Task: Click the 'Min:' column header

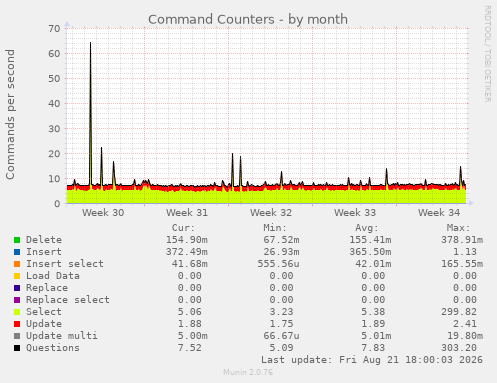Action: click(x=275, y=228)
